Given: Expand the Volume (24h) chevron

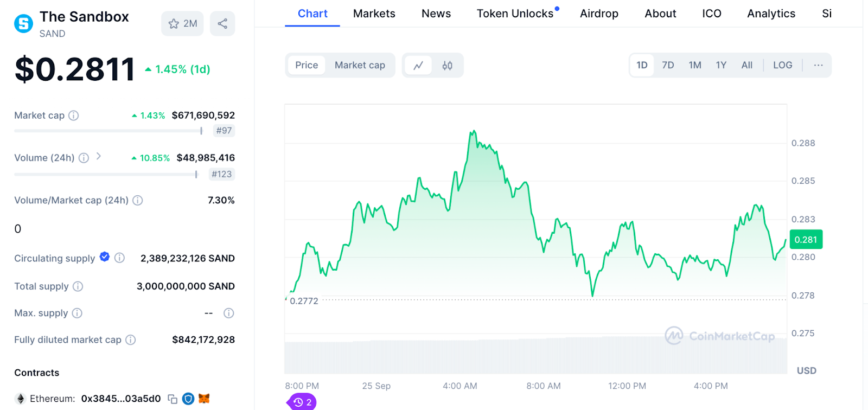Looking at the screenshot, I should pos(99,156).
